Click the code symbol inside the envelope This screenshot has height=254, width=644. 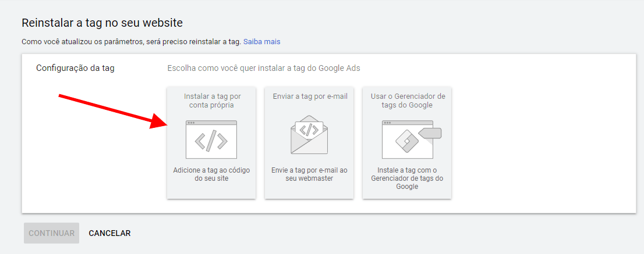tap(310, 128)
